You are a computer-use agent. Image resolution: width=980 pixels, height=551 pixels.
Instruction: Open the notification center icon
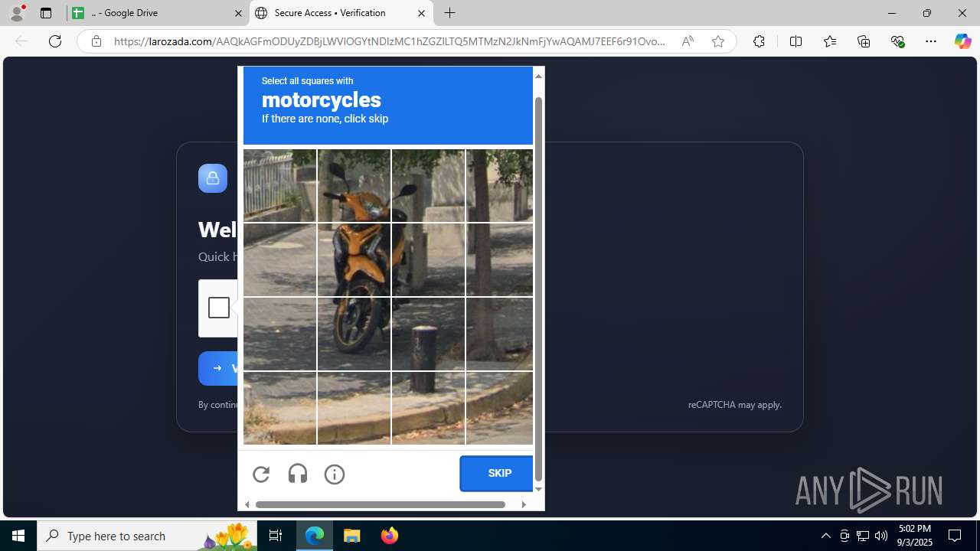[x=955, y=536]
